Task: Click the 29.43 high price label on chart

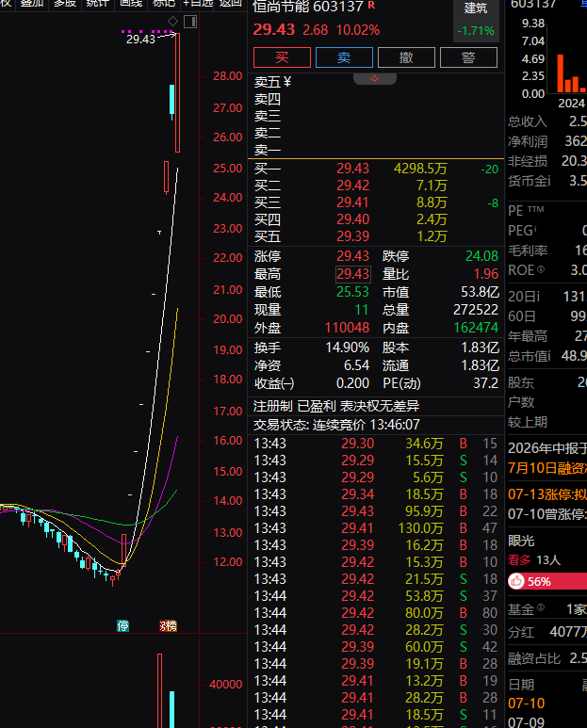Action: click(x=140, y=39)
